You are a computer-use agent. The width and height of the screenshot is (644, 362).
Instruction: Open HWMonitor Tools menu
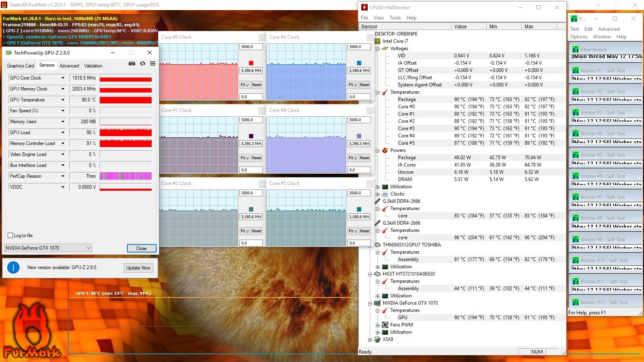[395, 18]
